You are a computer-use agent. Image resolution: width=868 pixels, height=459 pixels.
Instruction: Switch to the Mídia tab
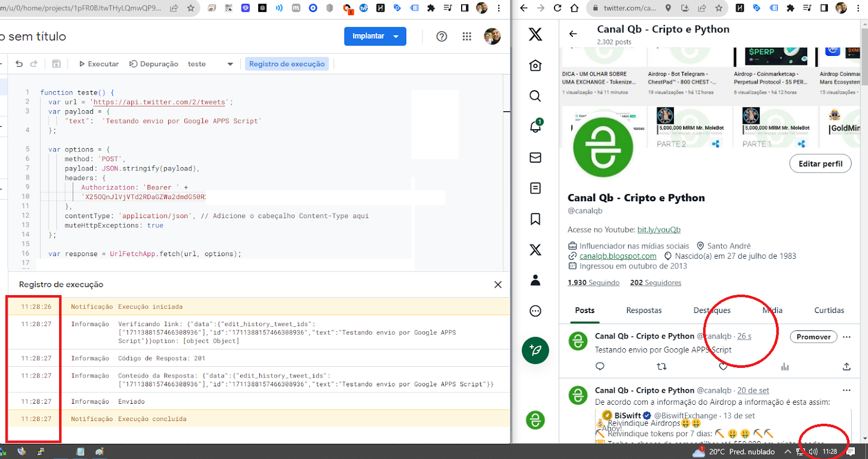(773, 310)
